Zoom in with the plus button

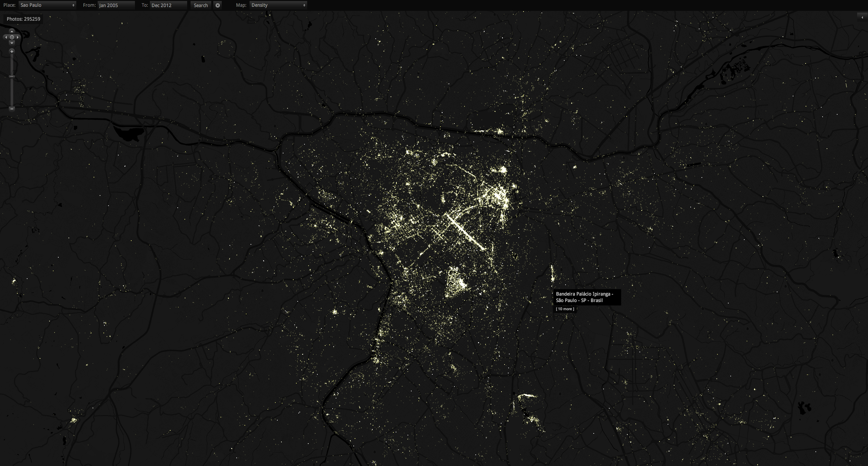coord(12,52)
